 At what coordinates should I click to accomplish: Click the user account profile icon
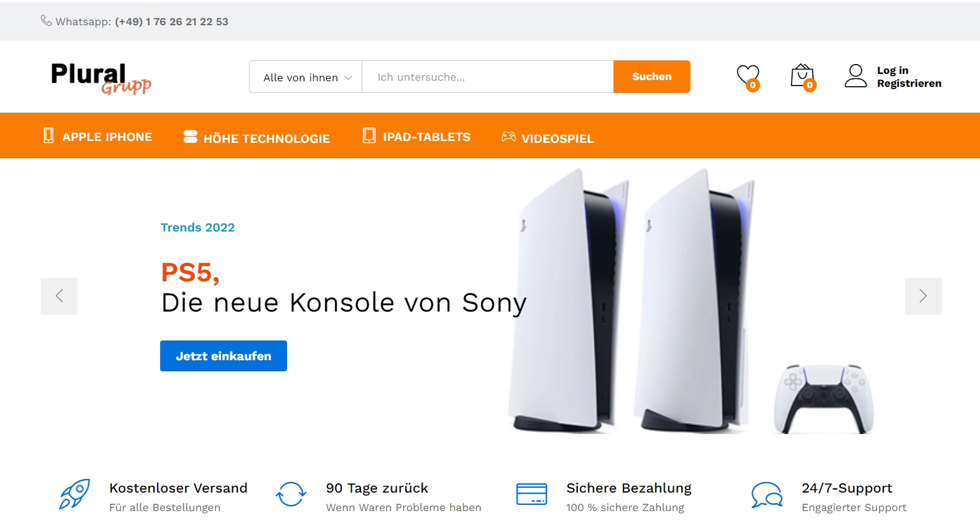[x=856, y=76]
